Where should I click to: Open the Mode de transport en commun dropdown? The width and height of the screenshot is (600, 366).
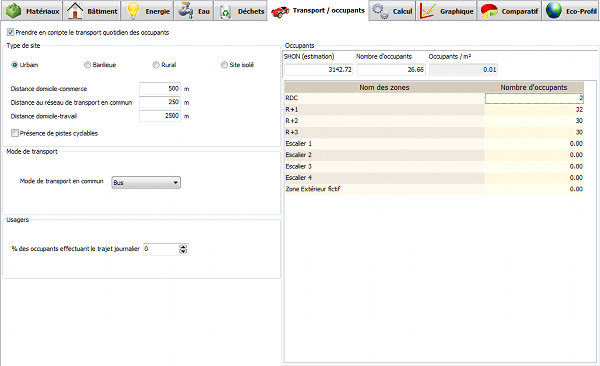(x=146, y=183)
